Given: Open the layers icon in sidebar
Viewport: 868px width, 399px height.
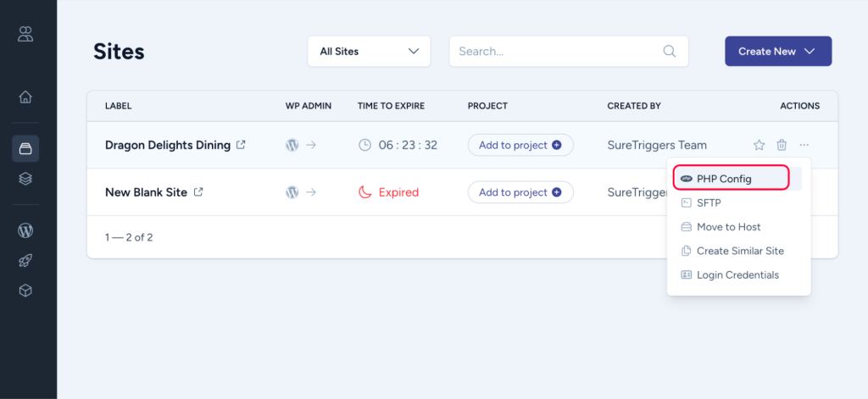Looking at the screenshot, I should 25,178.
